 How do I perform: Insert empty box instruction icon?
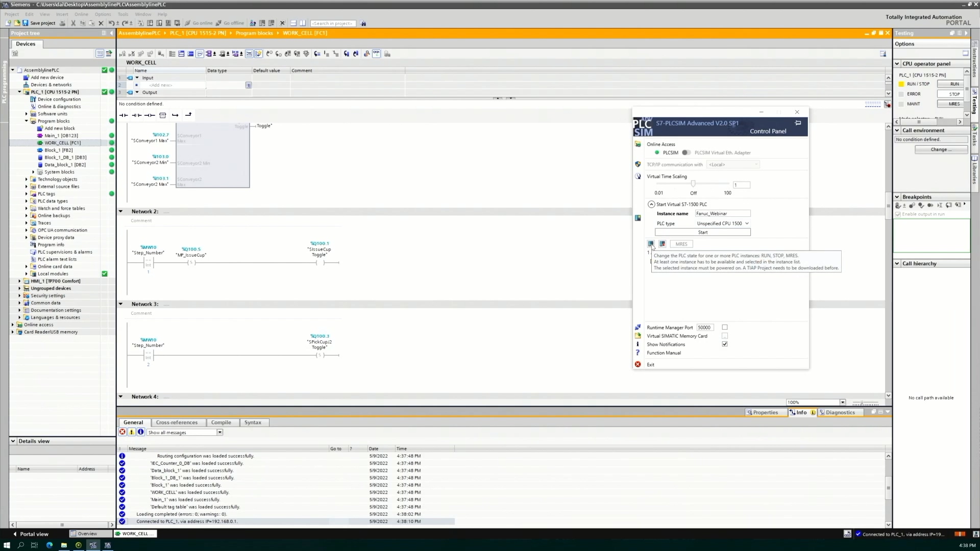coord(163,115)
